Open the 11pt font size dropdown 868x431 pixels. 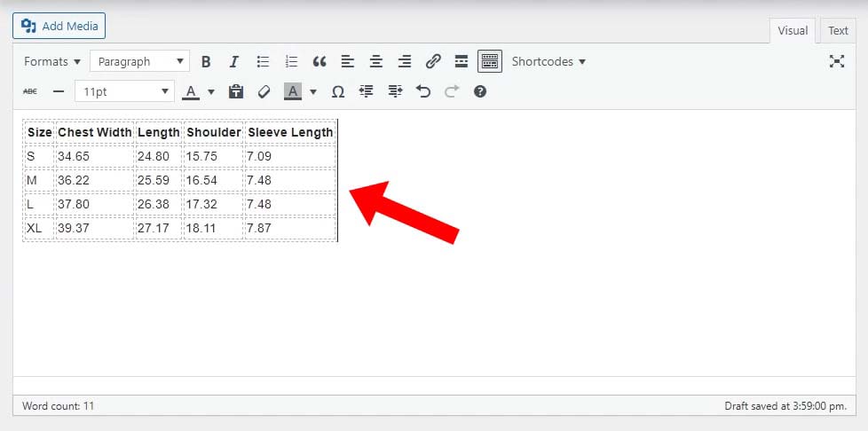click(x=125, y=91)
